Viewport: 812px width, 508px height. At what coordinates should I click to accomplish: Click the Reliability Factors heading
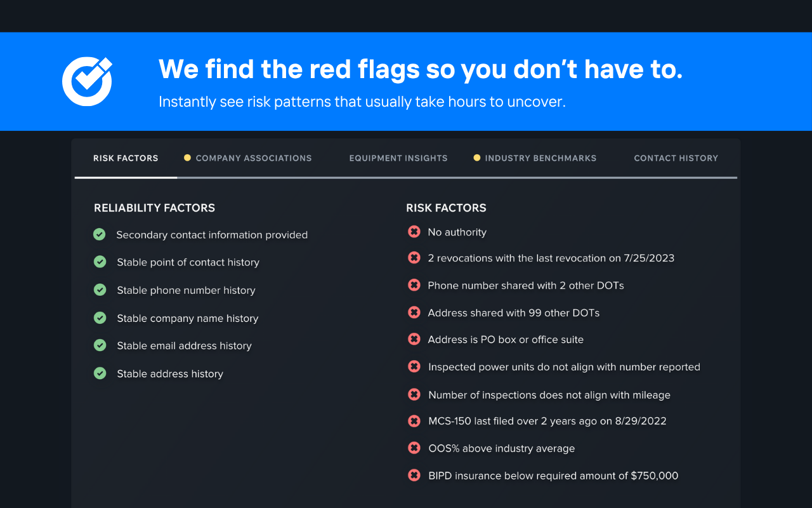(155, 208)
